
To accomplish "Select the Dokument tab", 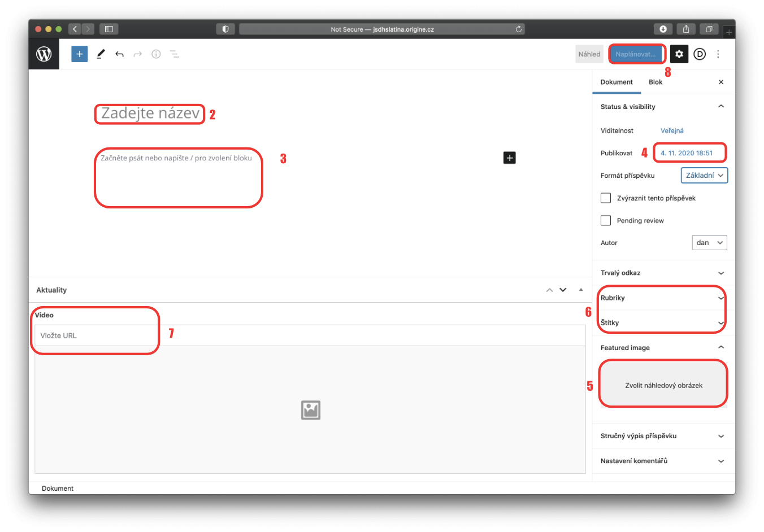I will [617, 82].
